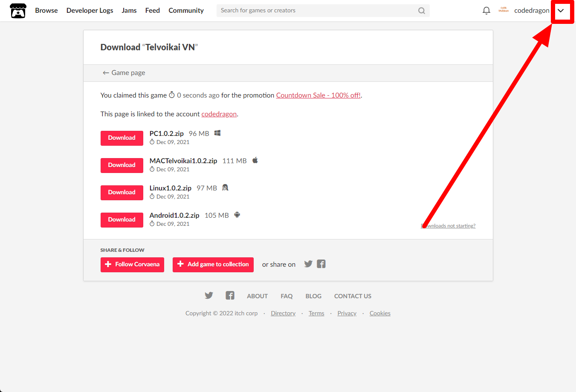The image size is (576, 392).
Task: Click the search magnifier icon
Action: point(422,11)
